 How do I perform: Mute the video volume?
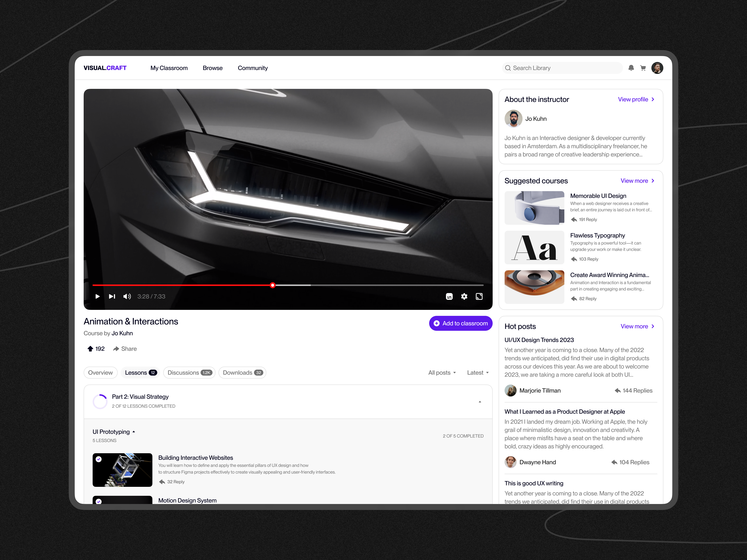[127, 296]
